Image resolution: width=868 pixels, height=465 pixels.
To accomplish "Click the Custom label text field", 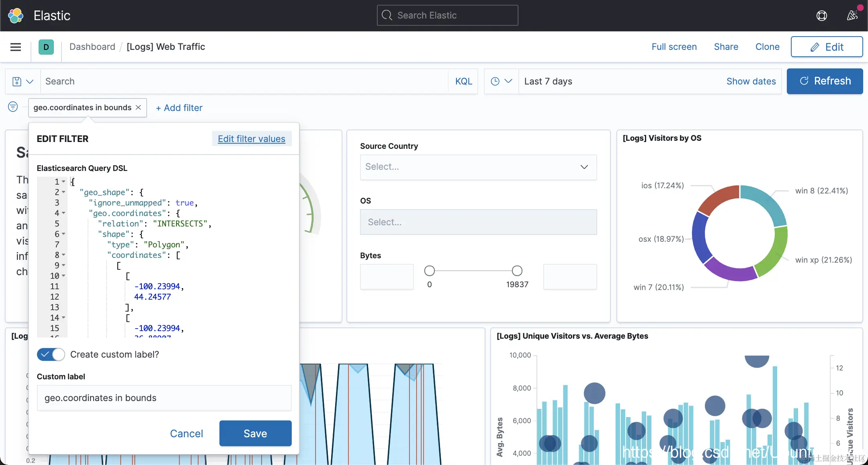I will point(164,398).
